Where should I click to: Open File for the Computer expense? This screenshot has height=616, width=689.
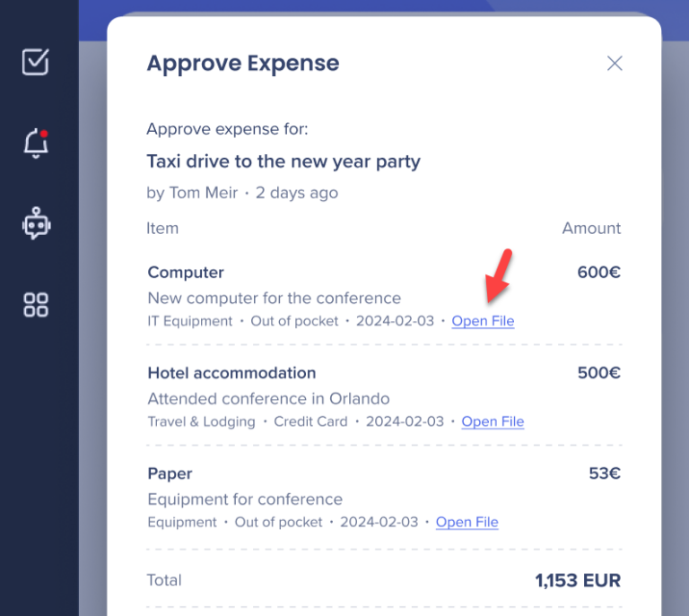(x=483, y=321)
